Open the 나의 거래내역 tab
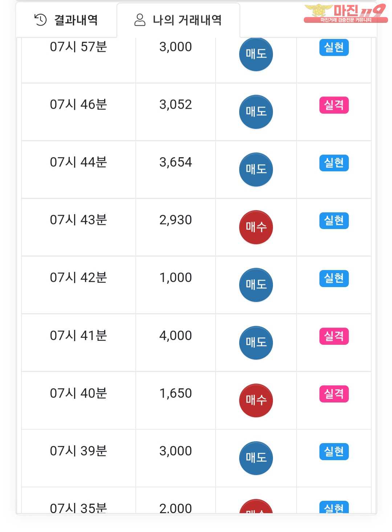This screenshot has width=392, height=532. (178, 20)
